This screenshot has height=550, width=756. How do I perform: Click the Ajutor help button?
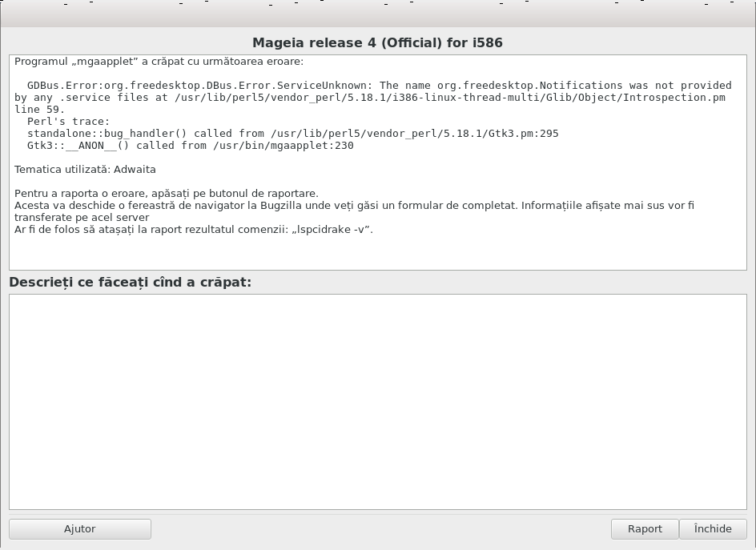(80, 529)
